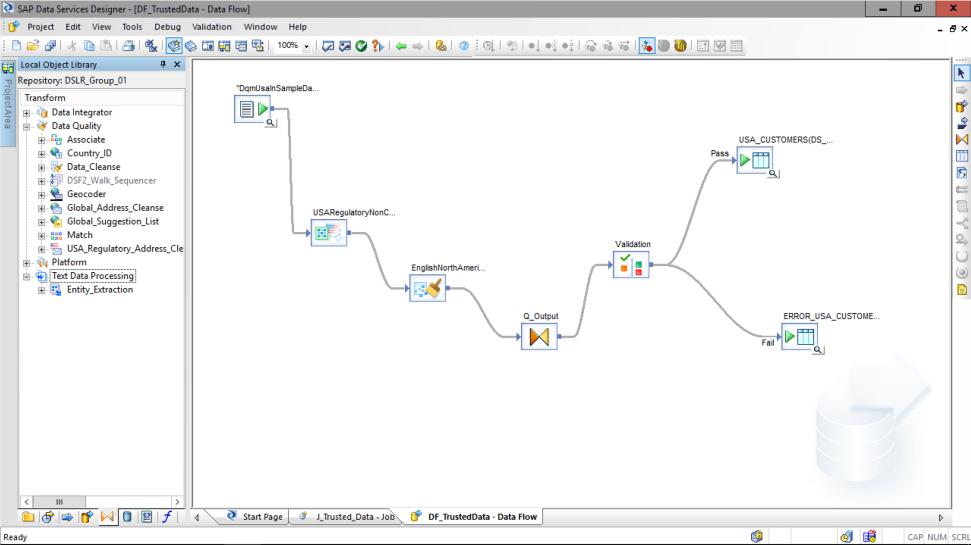971x545 pixels.
Task: Select the Global_Address_Cleanse transform
Action: click(115, 207)
